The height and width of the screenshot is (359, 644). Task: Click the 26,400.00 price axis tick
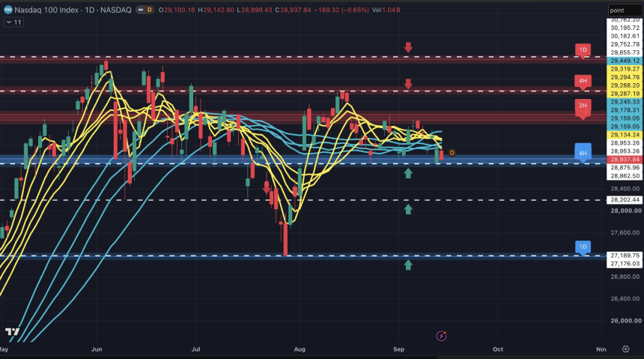point(625,298)
